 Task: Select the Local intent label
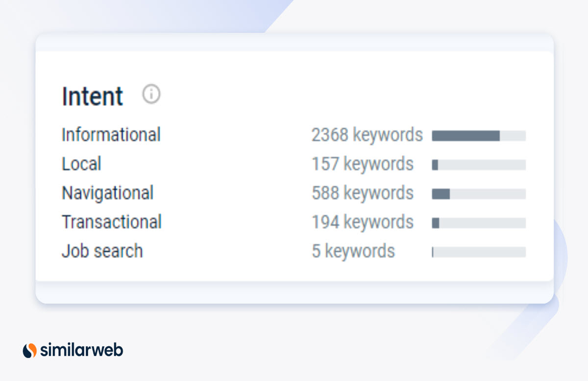[81, 164]
